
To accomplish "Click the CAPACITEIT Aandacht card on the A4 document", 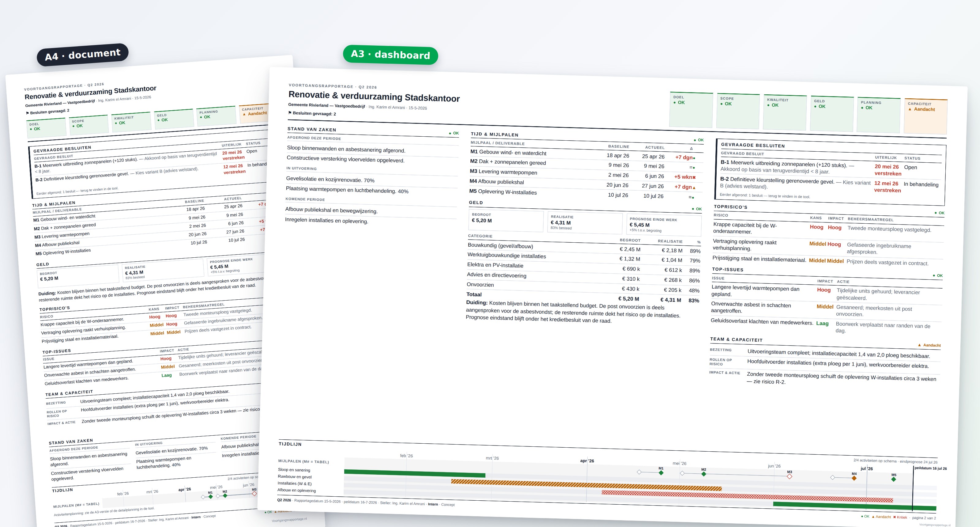I will coord(254,113).
